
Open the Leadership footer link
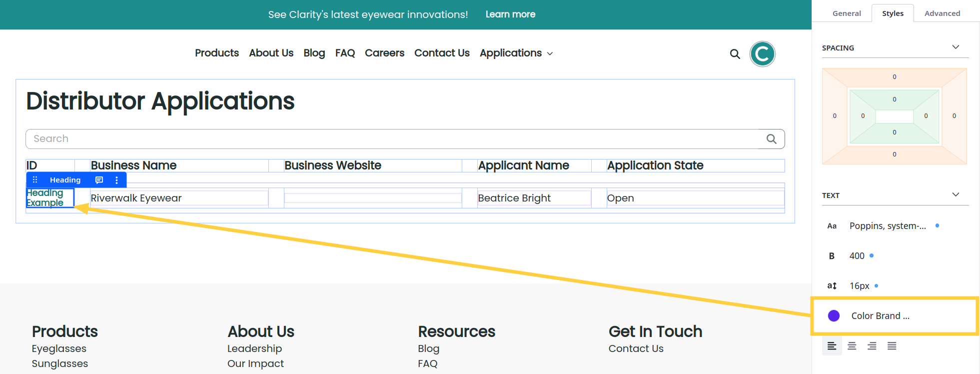point(254,348)
